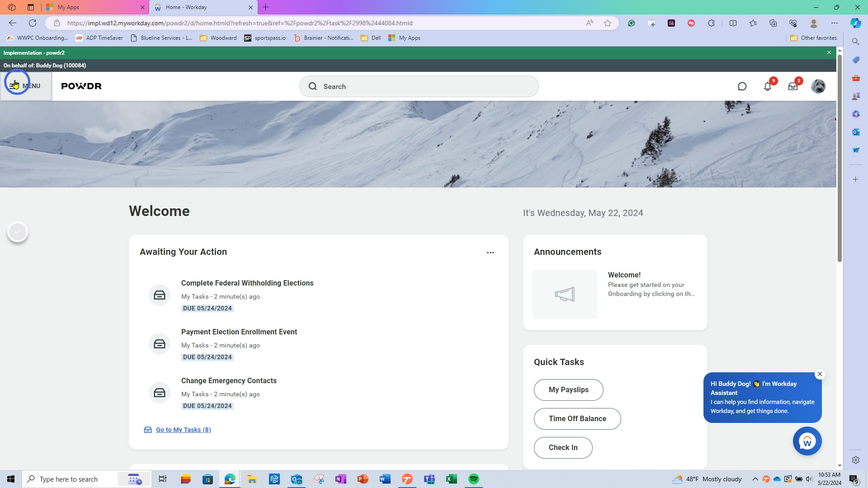Click the page vertical scrollbar
Viewport: 868px width, 488px height.
[840, 158]
